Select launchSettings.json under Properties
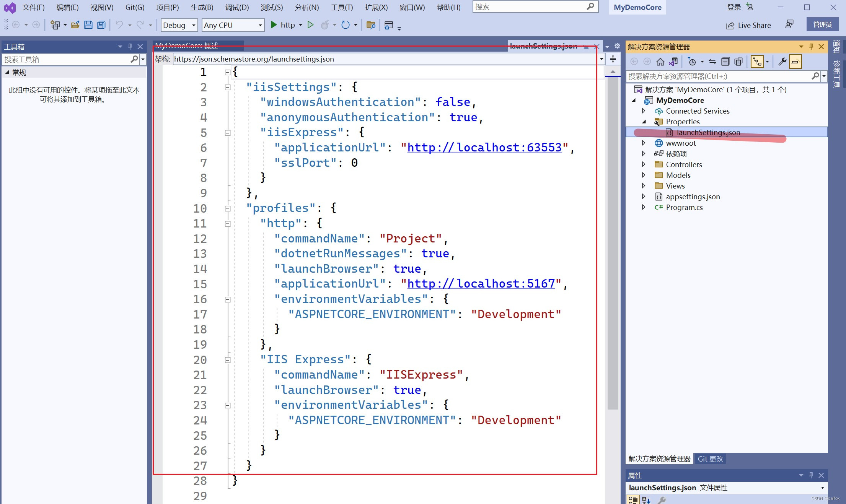The width and height of the screenshot is (846, 504). (708, 132)
